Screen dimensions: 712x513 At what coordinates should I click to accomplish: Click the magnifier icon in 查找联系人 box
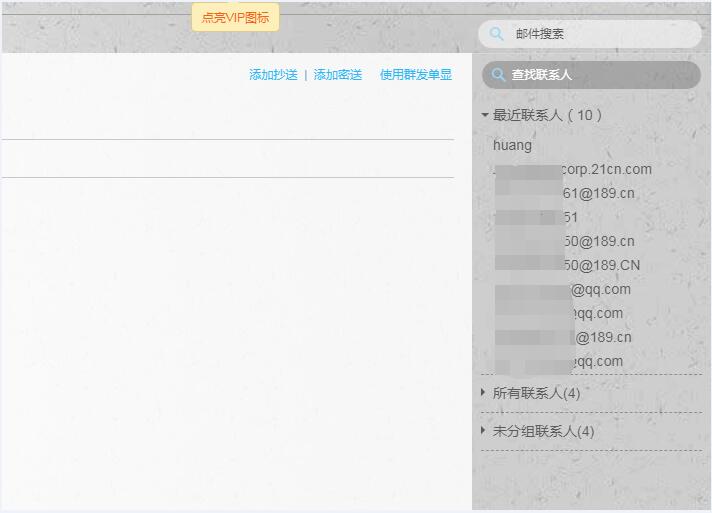tap(498, 75)
